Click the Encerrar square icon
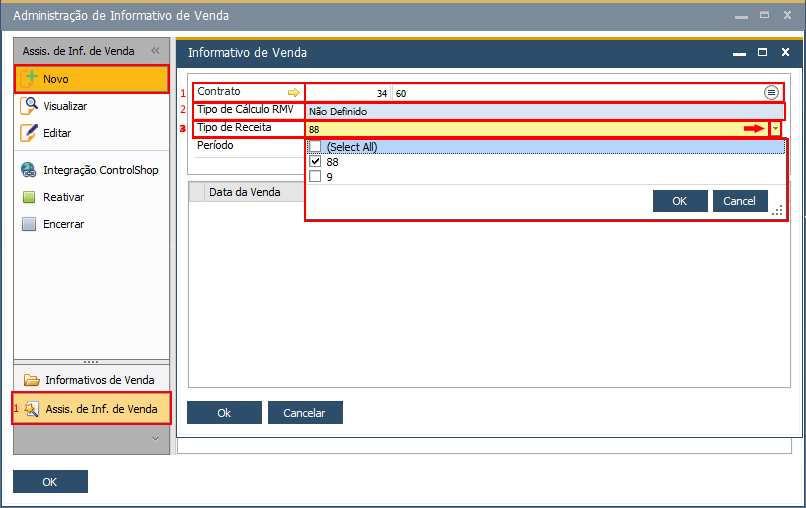 tap(29, 224)
